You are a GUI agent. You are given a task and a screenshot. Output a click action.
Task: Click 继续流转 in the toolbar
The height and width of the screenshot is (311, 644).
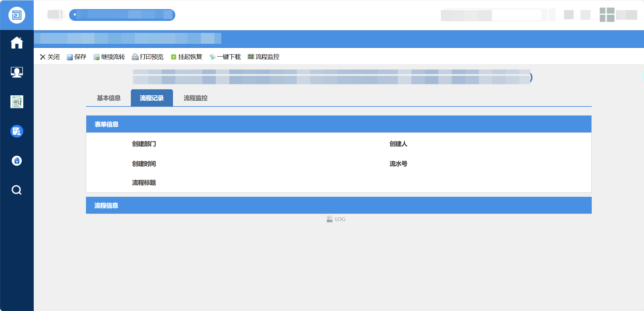(x=109, y=57)
